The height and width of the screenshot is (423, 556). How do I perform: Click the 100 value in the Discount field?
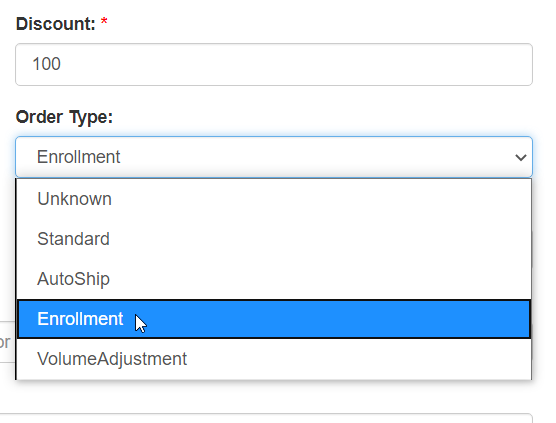click(x=46, y=64)
